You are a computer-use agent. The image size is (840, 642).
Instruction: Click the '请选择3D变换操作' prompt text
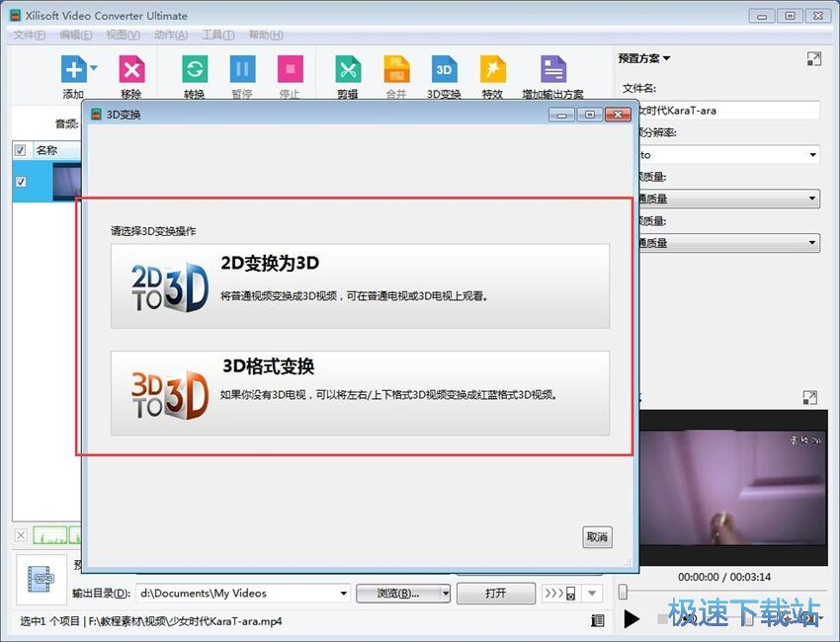click(153, 231)
